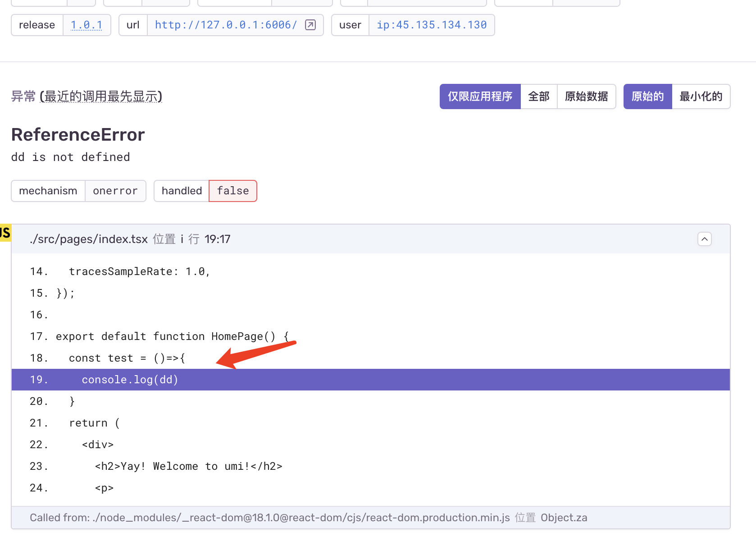756x560 pixels.
Task: Click the 'Called from' react-dom footer
Action: point(371,518)
